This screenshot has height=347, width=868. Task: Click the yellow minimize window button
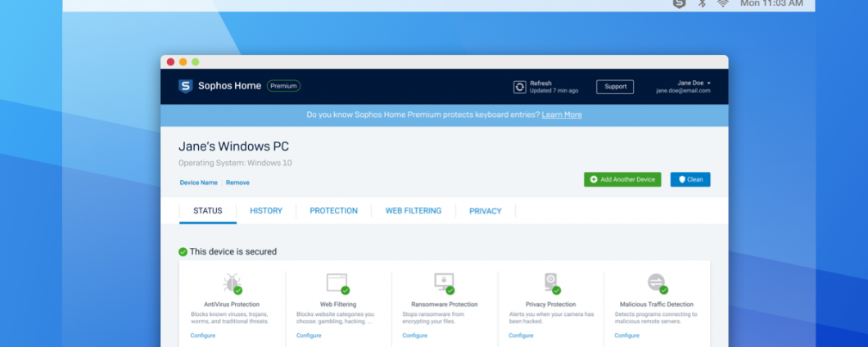coord(183,62)
